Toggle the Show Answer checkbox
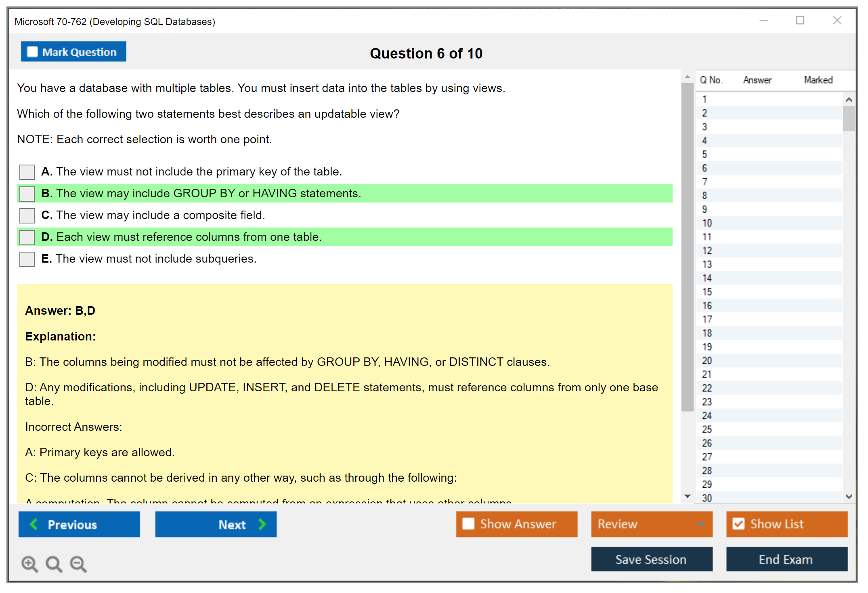 (468, 524)
